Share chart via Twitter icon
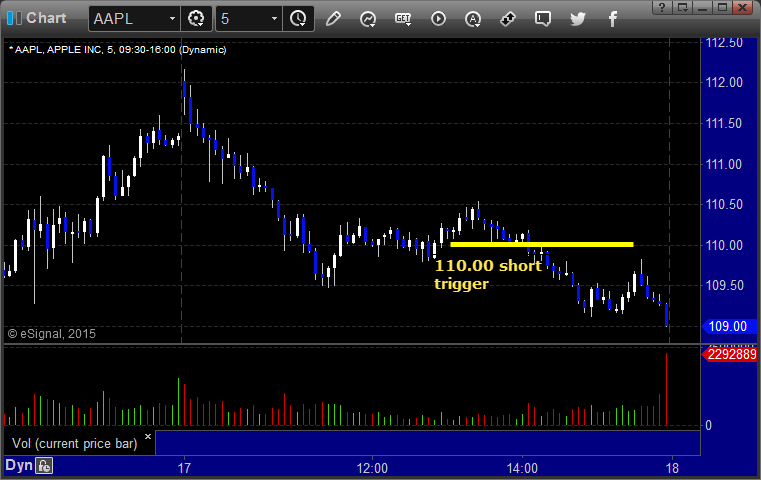Screen dimensions: 761x480 click(x=578, y=19)
